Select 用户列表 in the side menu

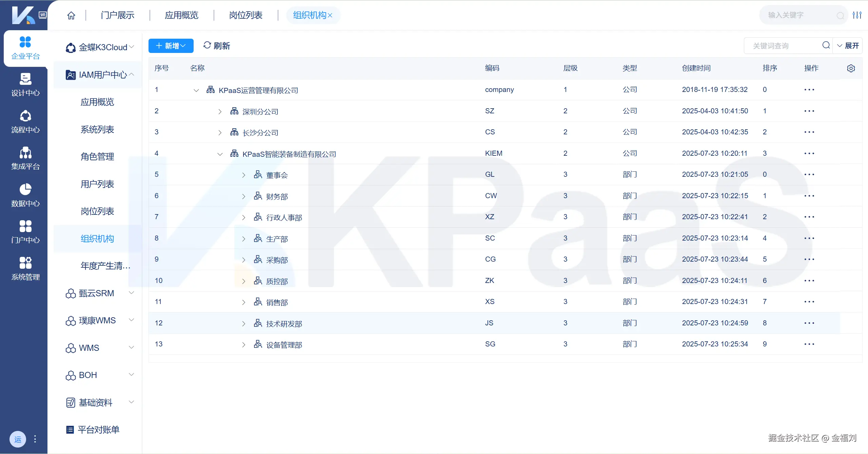(x=97, y=184)
